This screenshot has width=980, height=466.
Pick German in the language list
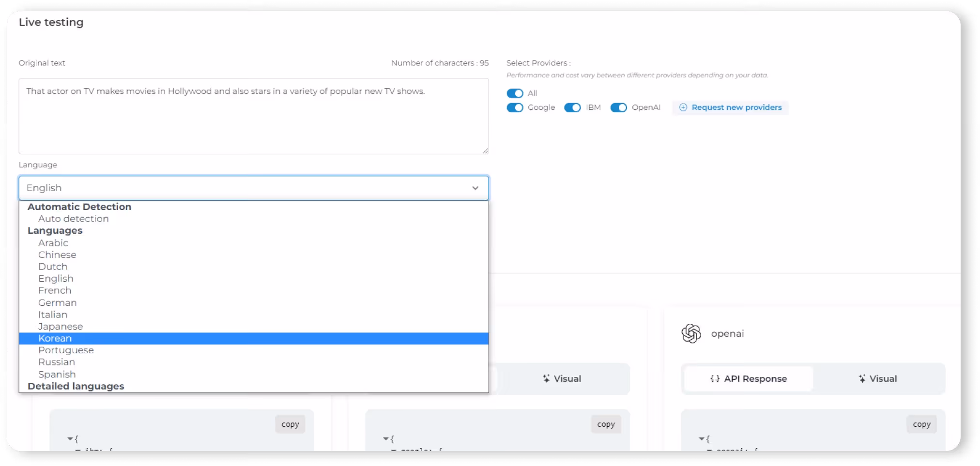254,302
